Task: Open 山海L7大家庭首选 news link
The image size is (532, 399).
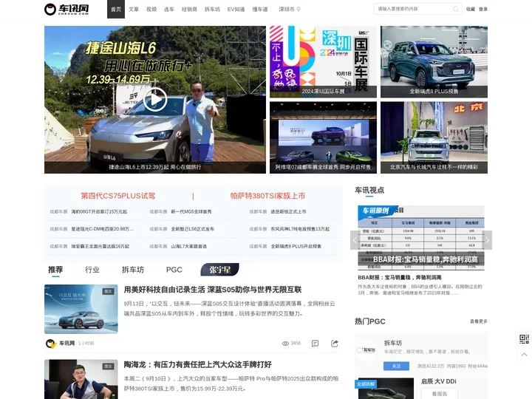Action: (188, 246)
